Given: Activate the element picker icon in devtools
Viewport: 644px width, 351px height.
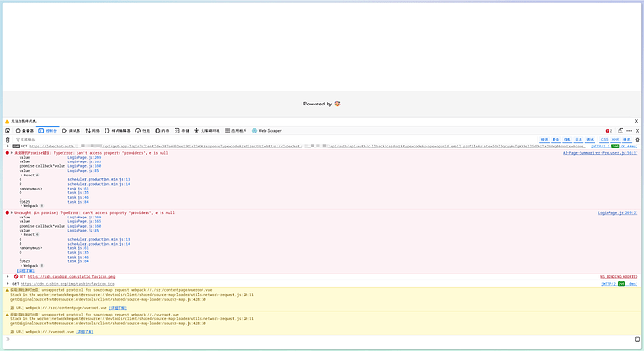Looking at the screenshot, I should (x=7, y=131).
